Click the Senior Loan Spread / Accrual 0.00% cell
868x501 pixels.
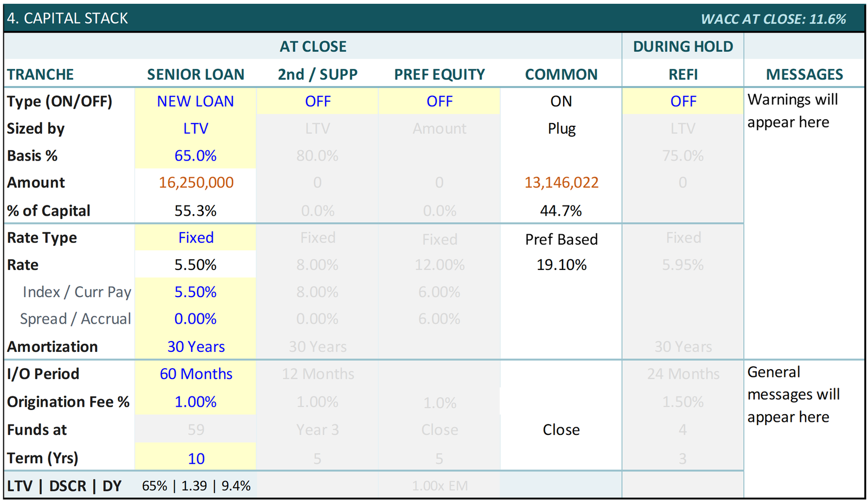195,319
